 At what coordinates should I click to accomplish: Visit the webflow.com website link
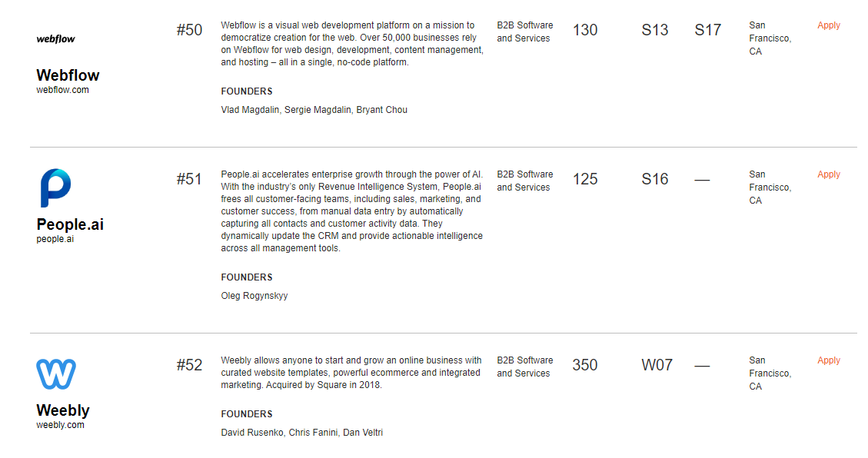point(62,90)
